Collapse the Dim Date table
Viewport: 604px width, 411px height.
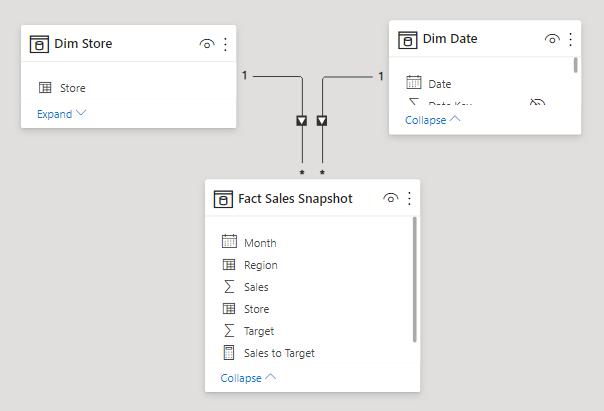[x=433, y=120]
